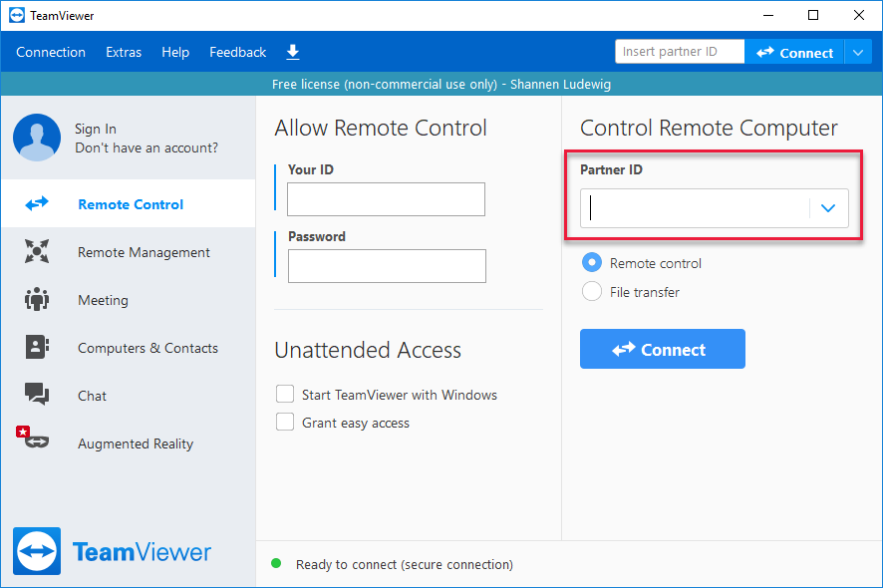The image size is (883, 588).
Task: Maximize the TeamViewer window
Action: point(813,15)
